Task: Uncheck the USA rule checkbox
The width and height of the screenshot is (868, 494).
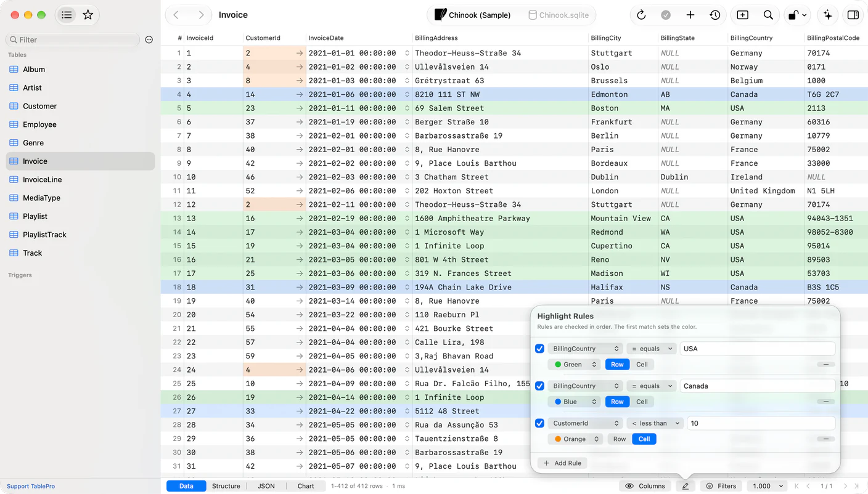Action: tap(539, 349)
